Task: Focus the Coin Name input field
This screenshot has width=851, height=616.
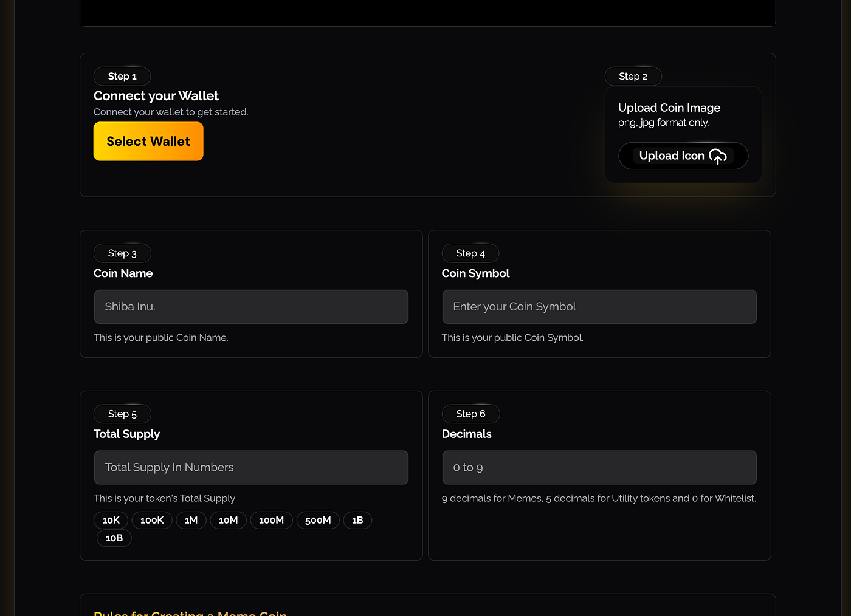Action: point(251,307)
